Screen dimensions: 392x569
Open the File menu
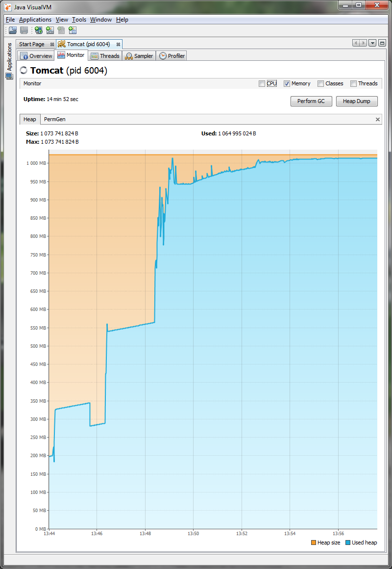10,20
